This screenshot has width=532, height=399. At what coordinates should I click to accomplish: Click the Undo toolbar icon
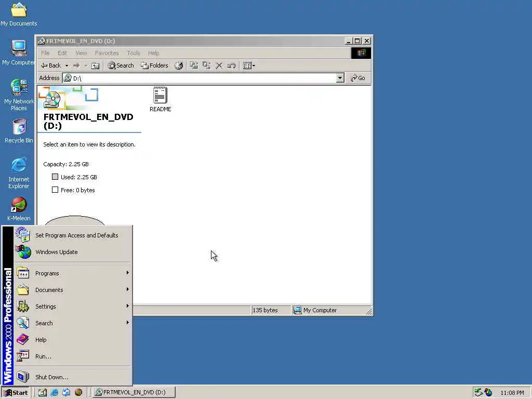click(232, 65)
